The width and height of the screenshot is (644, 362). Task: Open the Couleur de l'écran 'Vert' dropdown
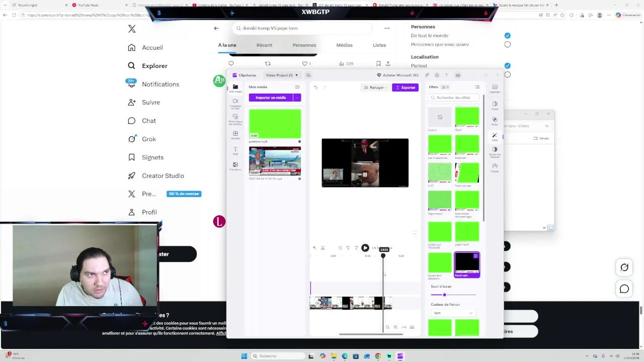[x=453, y=313]
